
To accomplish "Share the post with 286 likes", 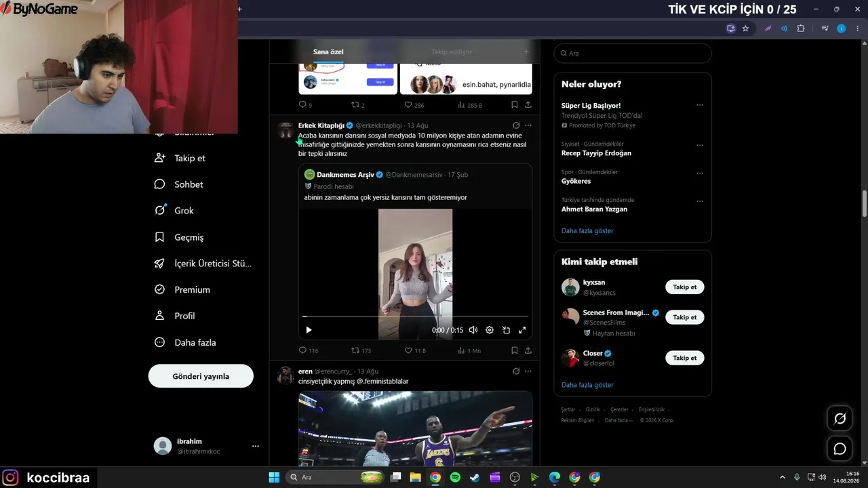I will coord(528,105).
